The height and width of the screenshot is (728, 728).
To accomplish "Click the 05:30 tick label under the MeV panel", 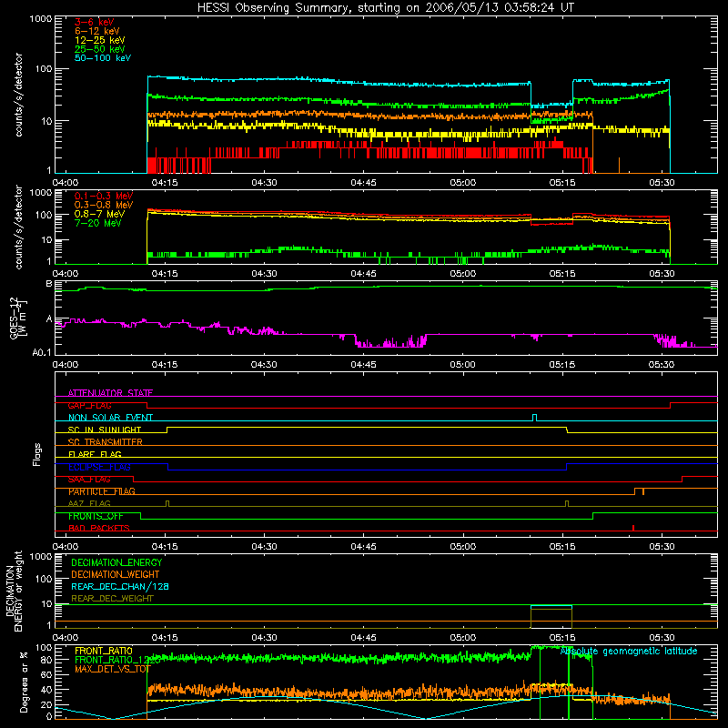I will (x=662, y=274).
